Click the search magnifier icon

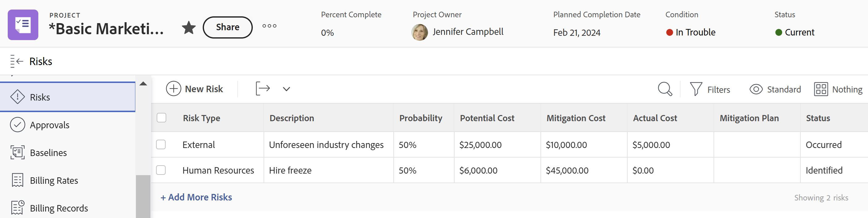click(665, 89)
